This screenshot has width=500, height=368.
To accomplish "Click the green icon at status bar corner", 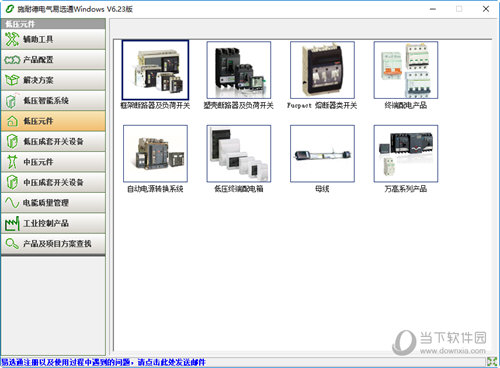I will click(x=492, y=362).
